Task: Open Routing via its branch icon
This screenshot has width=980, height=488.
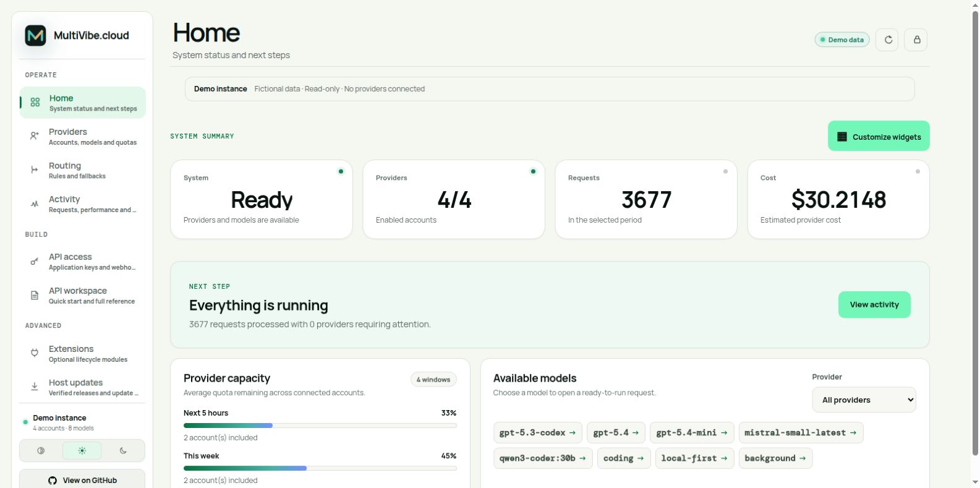Action: (x=35, y=169)
